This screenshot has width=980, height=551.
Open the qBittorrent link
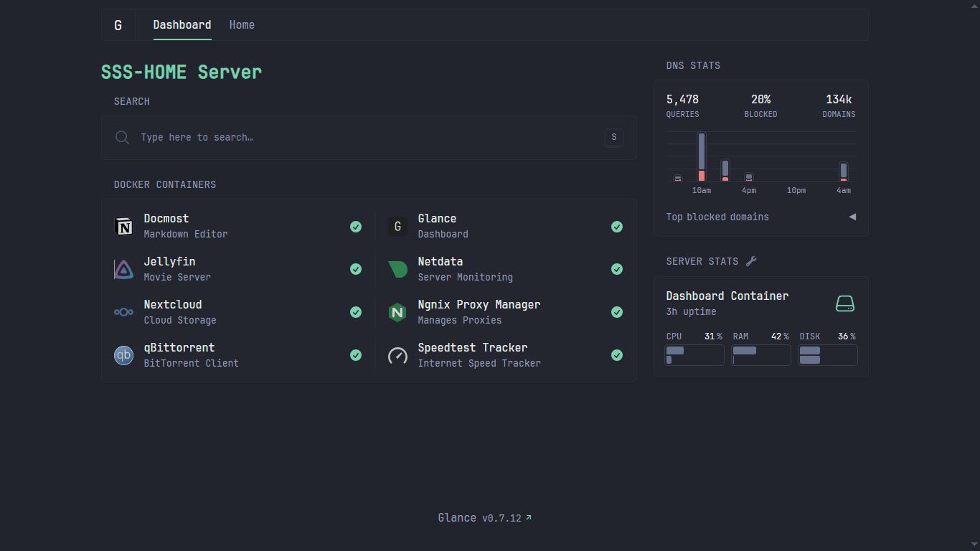pos(179,348)
